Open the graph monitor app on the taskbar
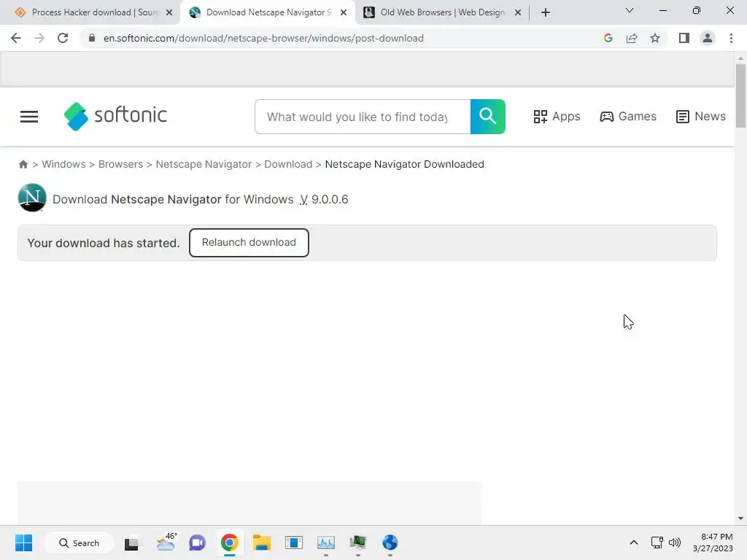Viewport: 747px width, 560px height. point(326,542)
